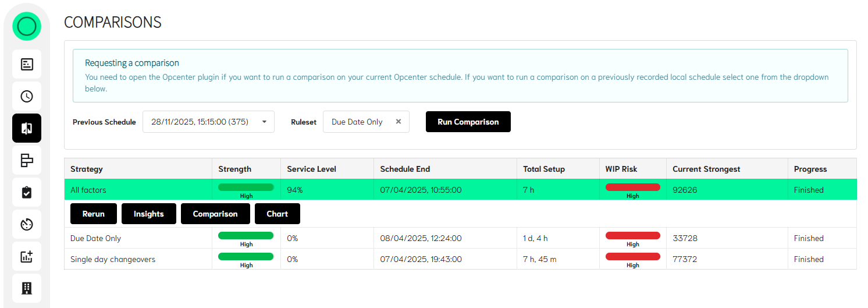Screen dimensions: 868x308
Task: Open the building sidebar icon
Action: 27,288
